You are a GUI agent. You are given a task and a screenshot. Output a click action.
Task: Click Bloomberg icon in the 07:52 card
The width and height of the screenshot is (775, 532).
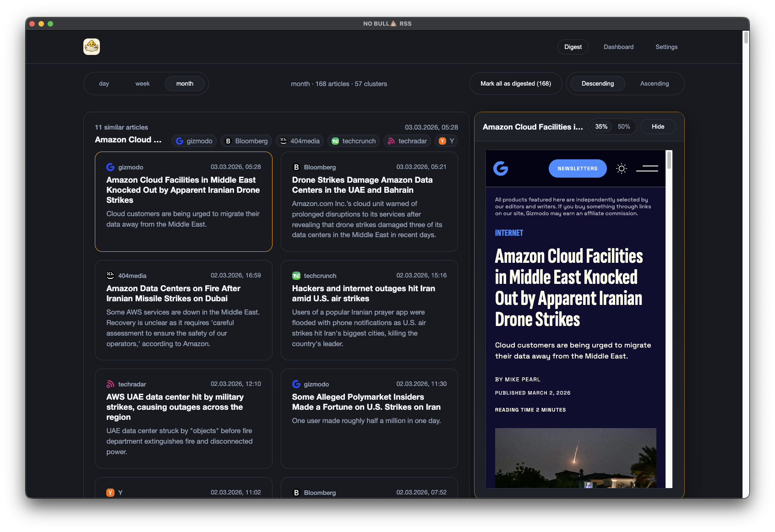pyautogui.click(x=296, y=493)
